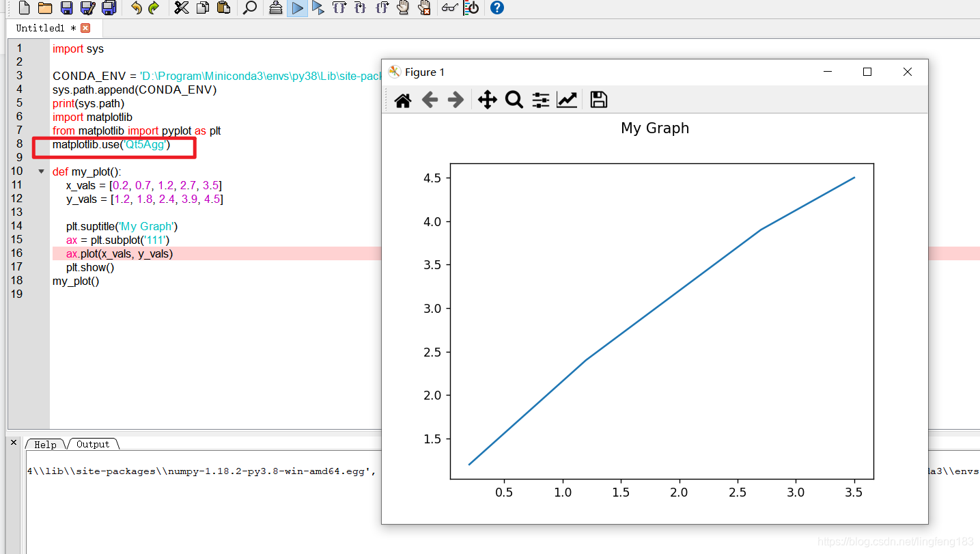Click the hand breakpoint icon
This screenshot has height=554, width=980.
click(403, 8)
